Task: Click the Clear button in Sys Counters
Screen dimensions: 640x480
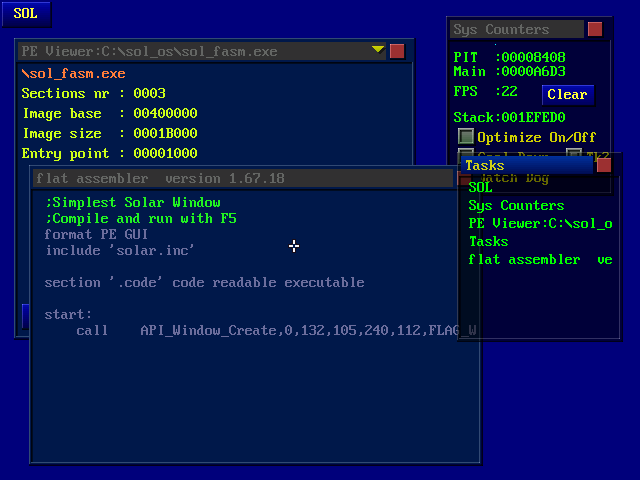Action: click(567, 95)
